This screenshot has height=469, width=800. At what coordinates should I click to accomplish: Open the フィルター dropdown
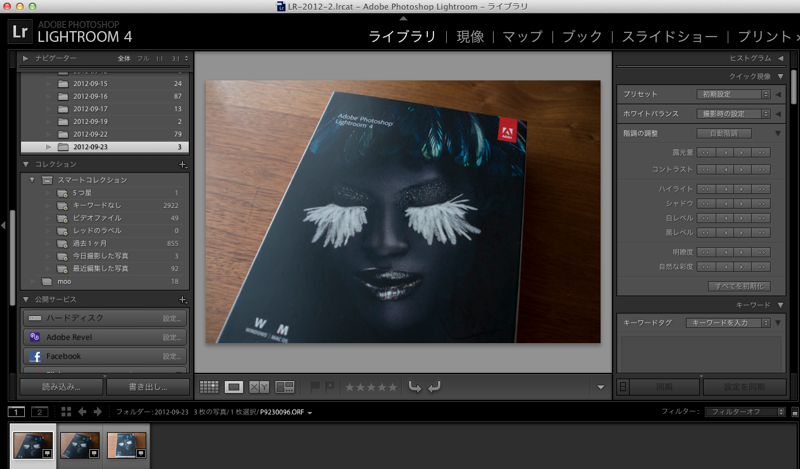pos(745,412)
